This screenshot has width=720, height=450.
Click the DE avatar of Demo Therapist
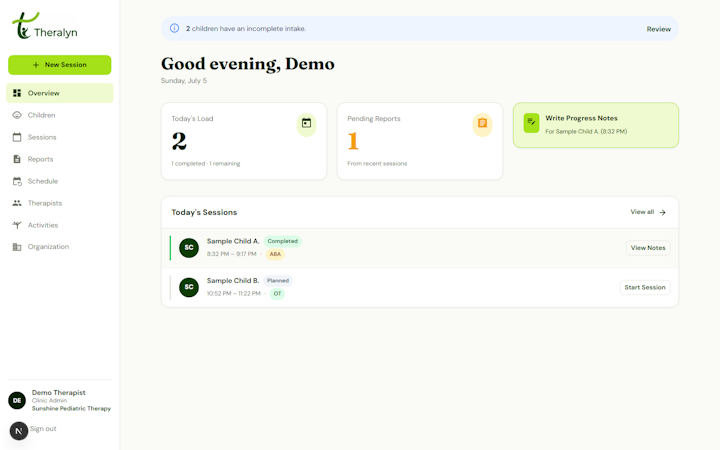point(17,400)
